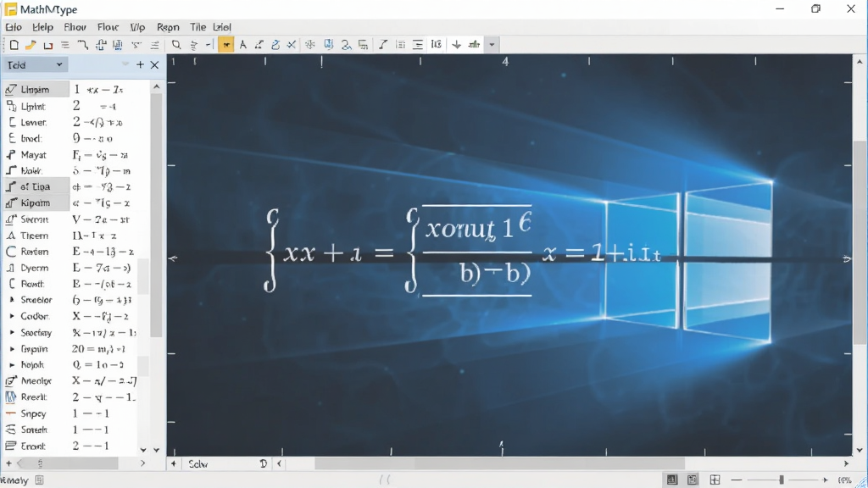Click the small icon beside status bar text
868x488 pixels.
[x=39, y=480]
